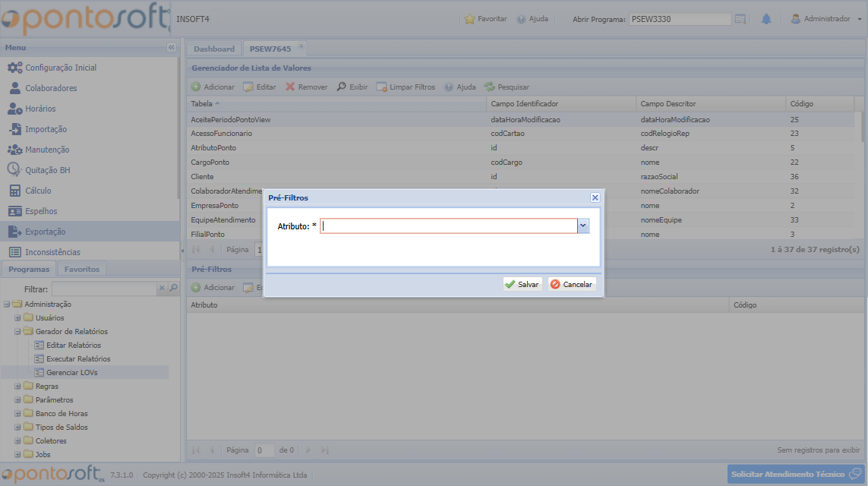Collapse the Gerador de Relatórios folder

(17, 332)
